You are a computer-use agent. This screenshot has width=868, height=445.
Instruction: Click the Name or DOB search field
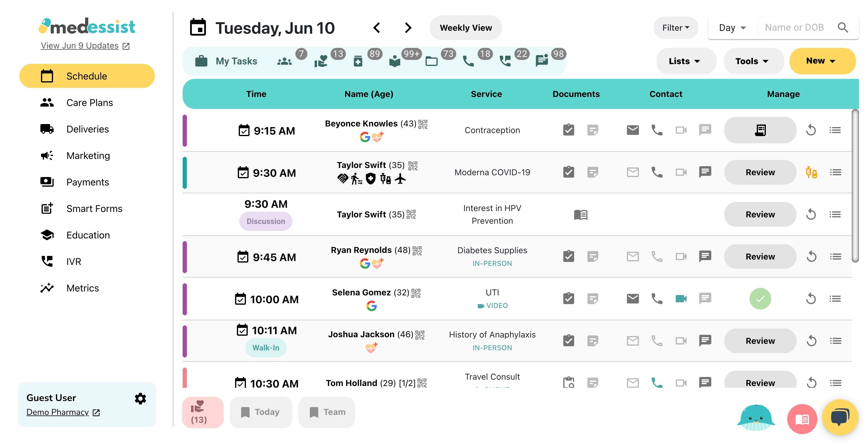pyautogui.click(x=794, y=28)
